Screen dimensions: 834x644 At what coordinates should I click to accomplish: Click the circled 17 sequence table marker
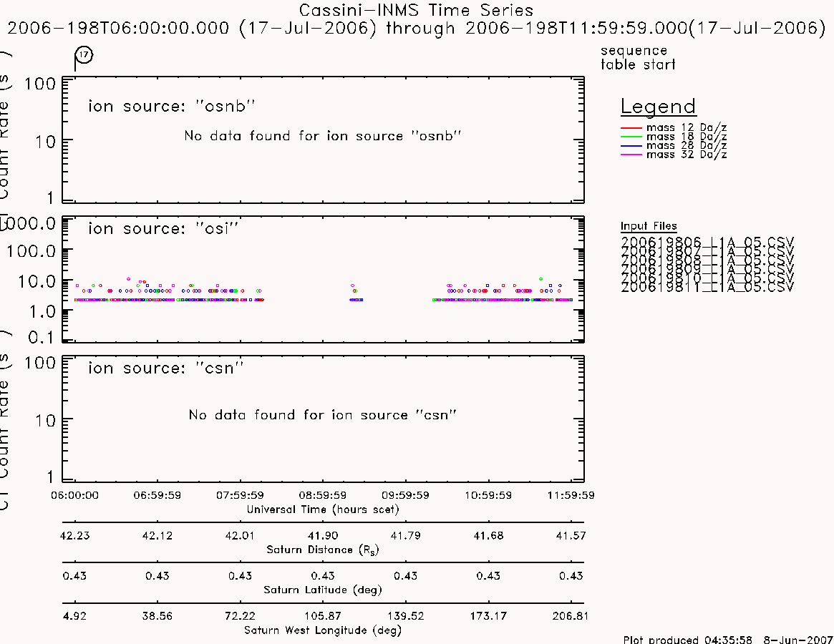(84, 55)
